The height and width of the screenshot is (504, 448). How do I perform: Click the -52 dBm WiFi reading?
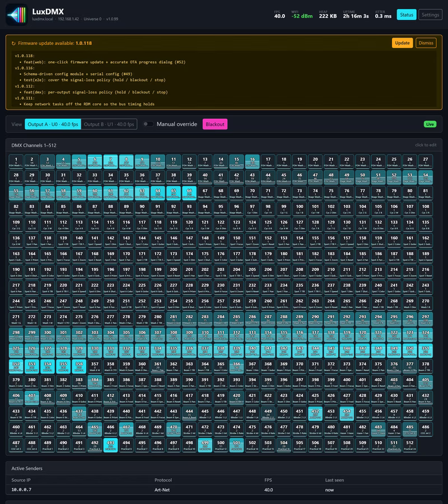[302, 16]
